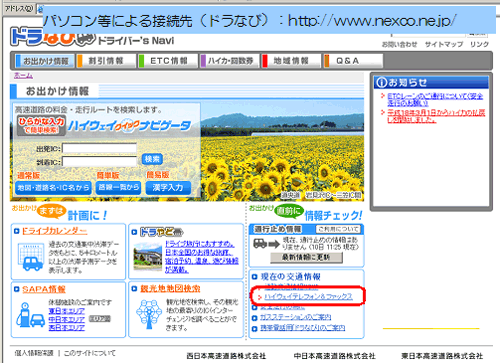Select the 割引情報 tab
This screenshot has width=500, height=363.
click(x=106, y=61)
